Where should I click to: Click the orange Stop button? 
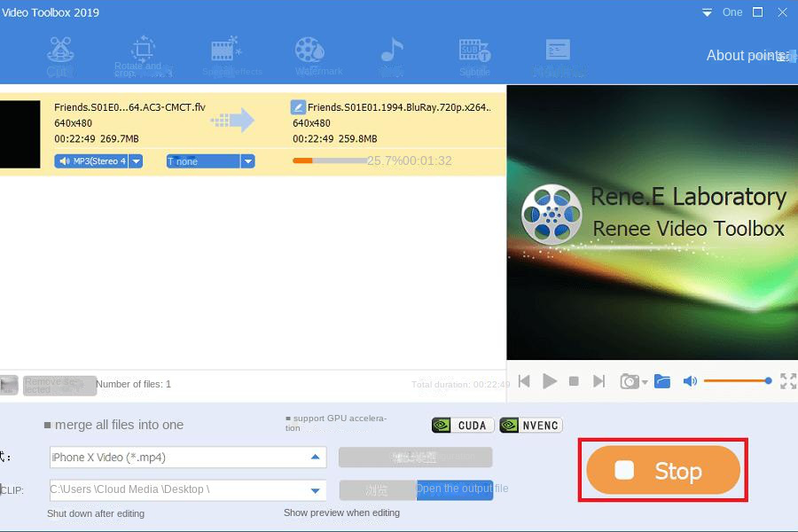click(x=663, y=470)
